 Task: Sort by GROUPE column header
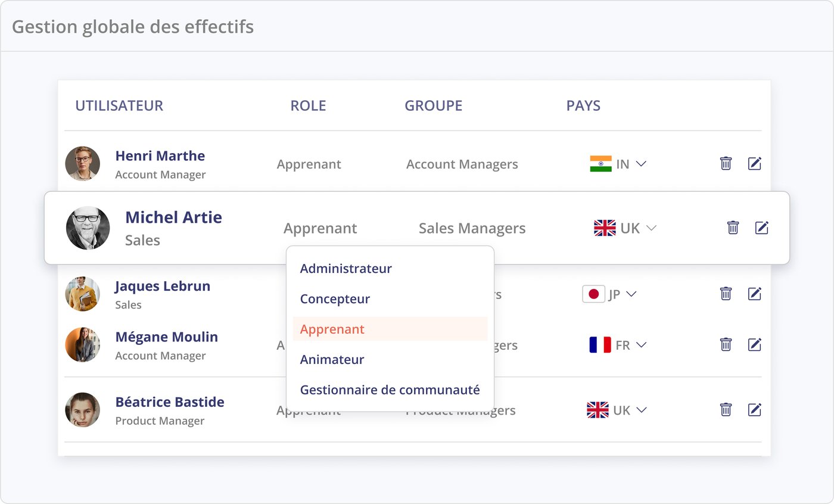click(434, 105)
